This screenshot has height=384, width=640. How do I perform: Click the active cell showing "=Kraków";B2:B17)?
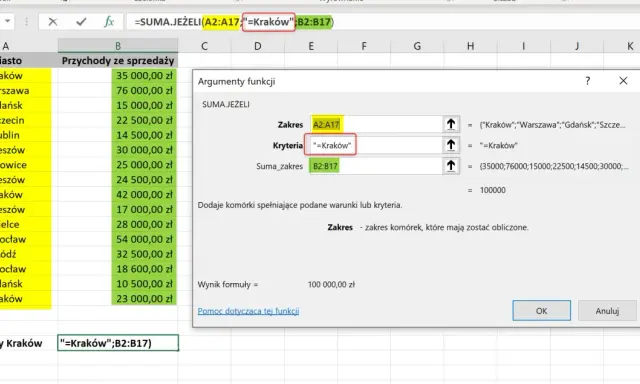(x=118, y=343)
